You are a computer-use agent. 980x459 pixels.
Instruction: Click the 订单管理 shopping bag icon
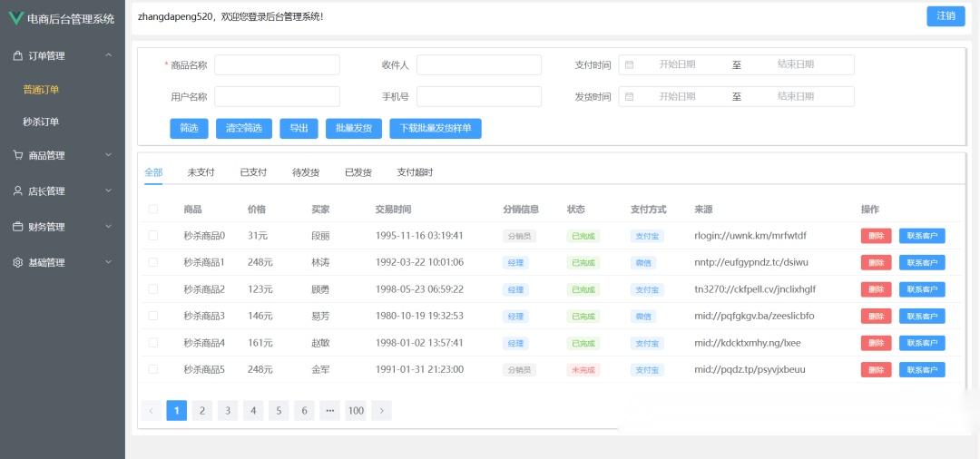click(17, 55)
